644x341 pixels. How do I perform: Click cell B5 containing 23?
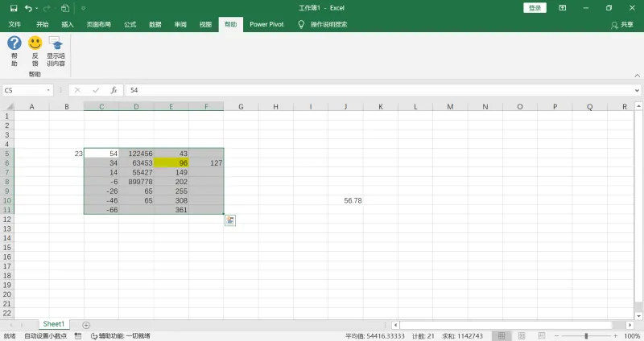[67, 154]
